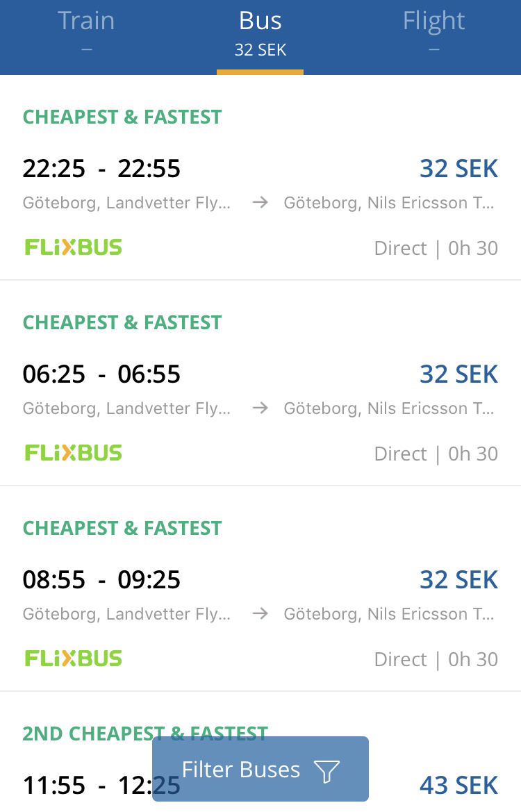Select the 08:55 - 09:25 departure time
This screenshot has width=521, height=812.
[x=101, y=579]
